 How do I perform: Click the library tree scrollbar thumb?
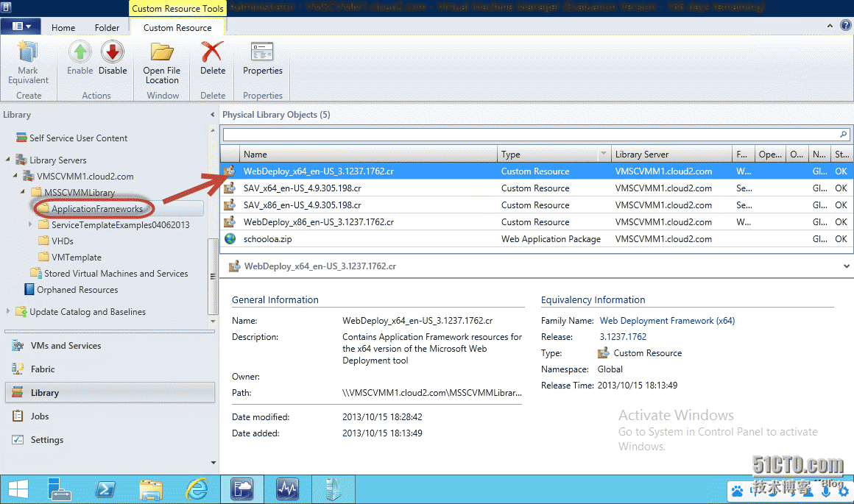[x=213, y=277]
